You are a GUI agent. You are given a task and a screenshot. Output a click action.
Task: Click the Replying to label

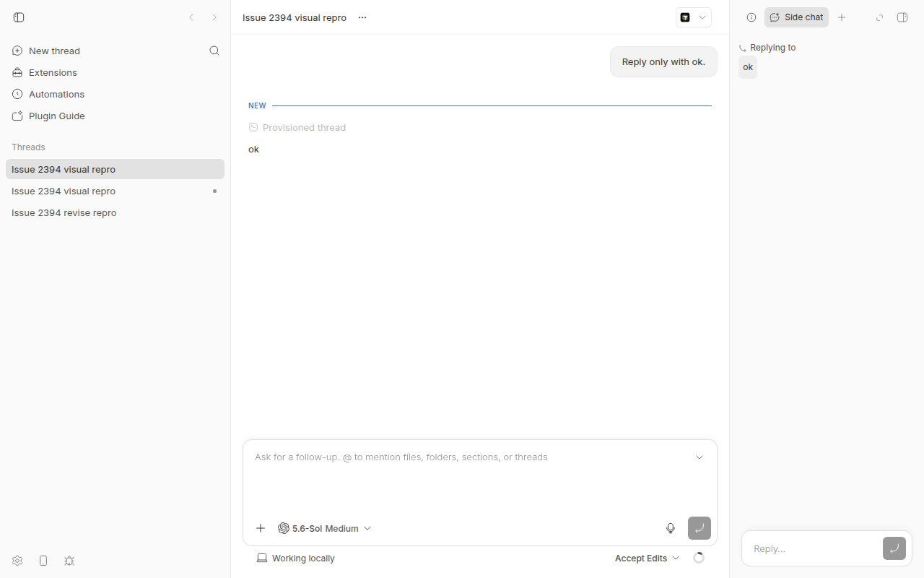click(772, 48)
